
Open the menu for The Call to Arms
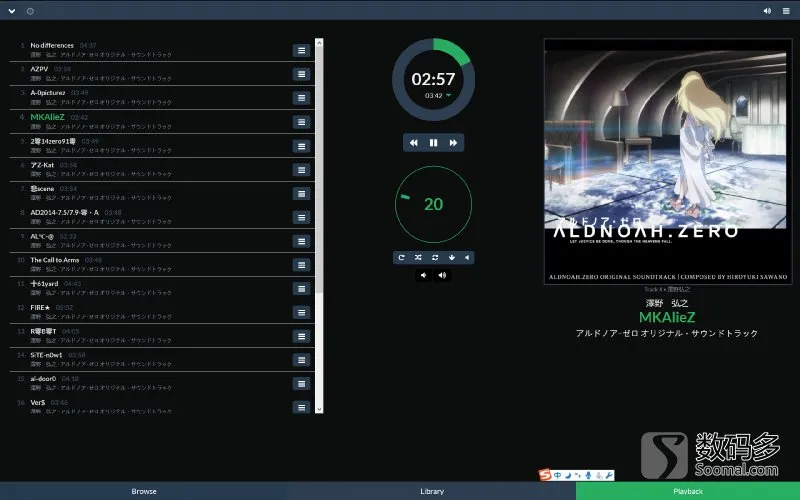coord(302,265)
